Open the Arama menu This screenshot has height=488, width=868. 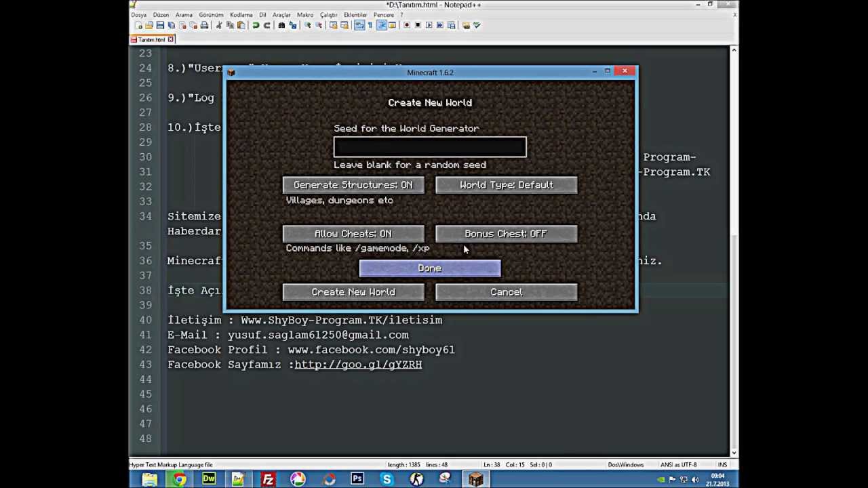pos(184,15)
